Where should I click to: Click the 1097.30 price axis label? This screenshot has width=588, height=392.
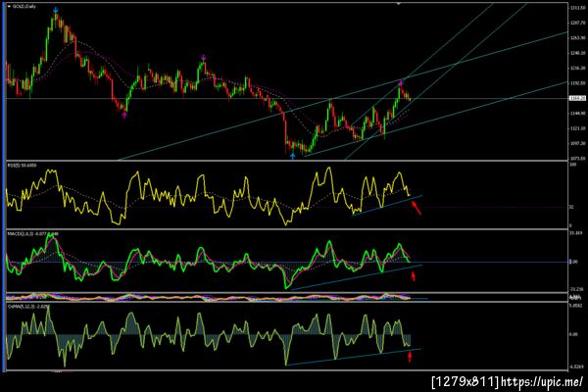(578, 143)
